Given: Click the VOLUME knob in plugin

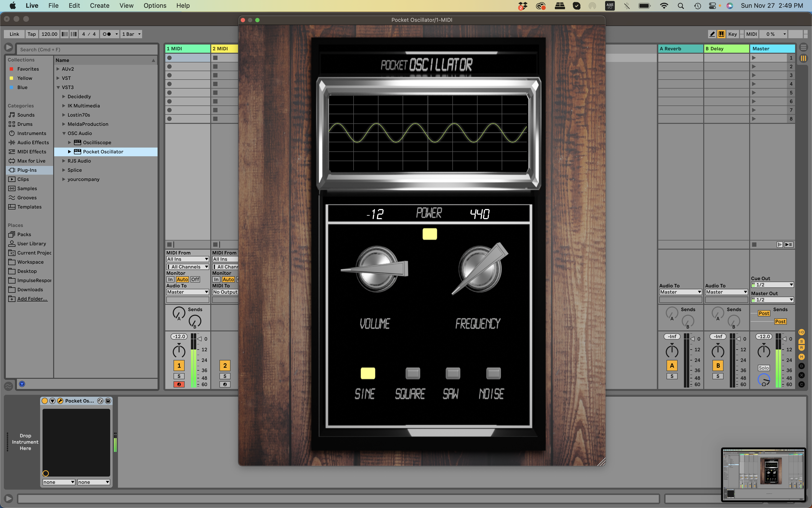Looking at the screenshot, I should [x=377, y=269].
